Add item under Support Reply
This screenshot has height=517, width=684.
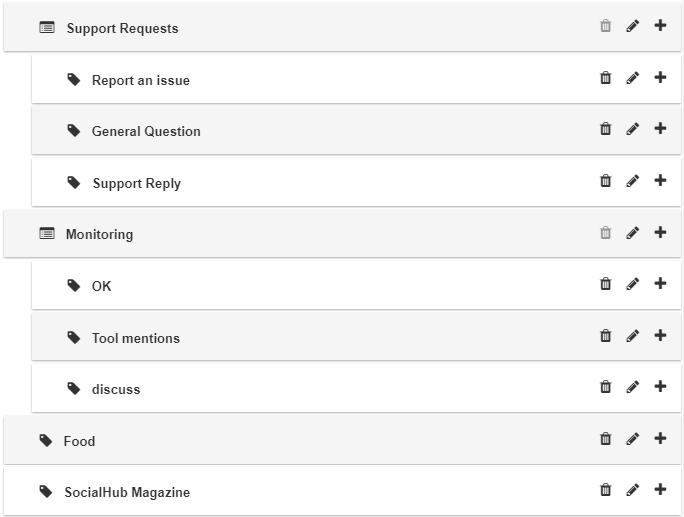point(660,181)
